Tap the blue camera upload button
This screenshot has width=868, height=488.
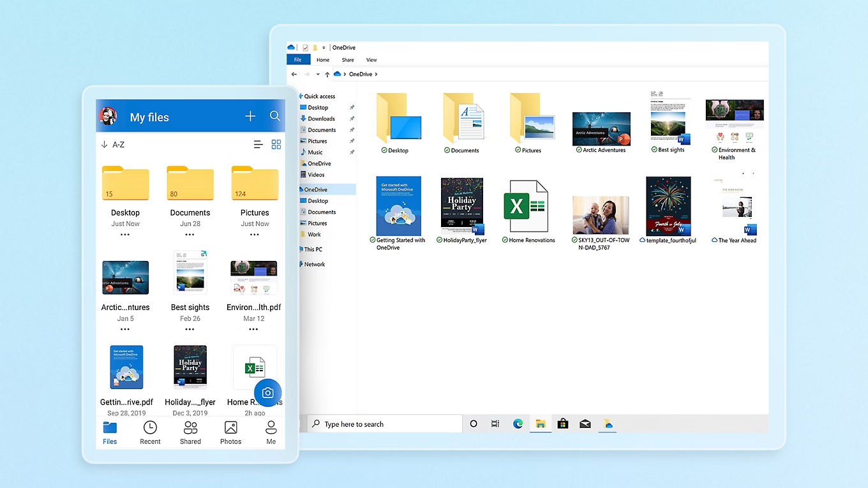pyautogui.click(x=267, y=393)
